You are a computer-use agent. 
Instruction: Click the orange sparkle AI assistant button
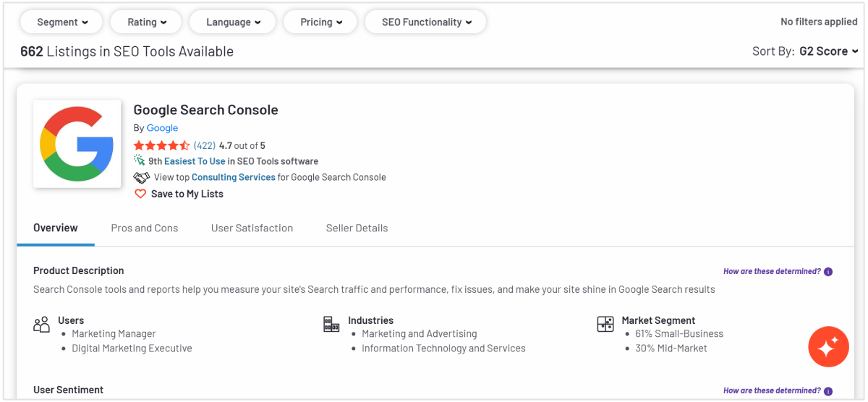click(x=828, y=347)
